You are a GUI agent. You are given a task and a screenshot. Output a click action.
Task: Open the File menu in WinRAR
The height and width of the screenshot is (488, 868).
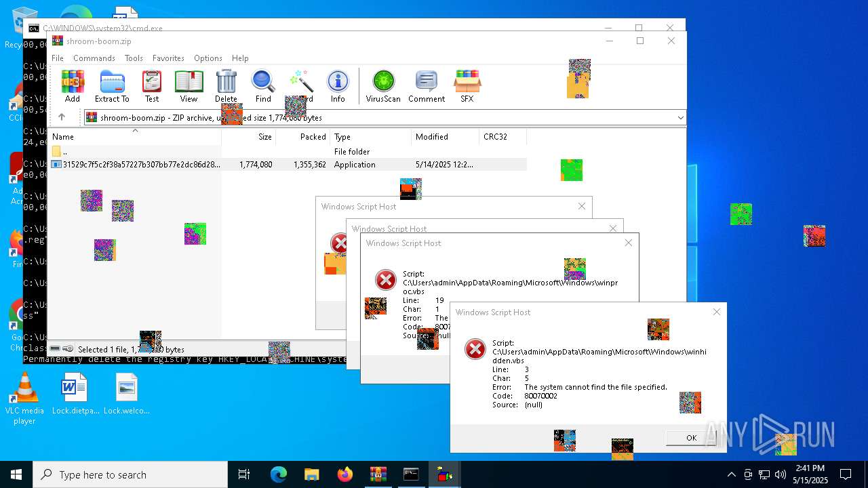coord(58,58)
